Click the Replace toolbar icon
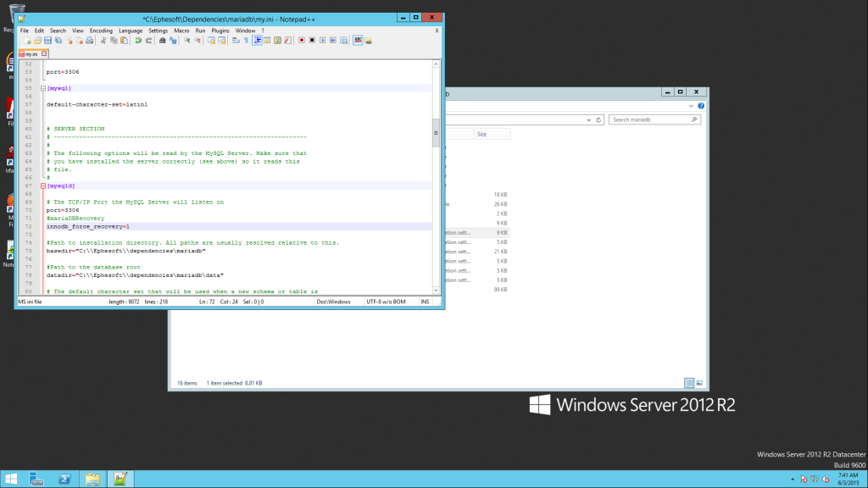The image size is (868, 488). point(173,41)
